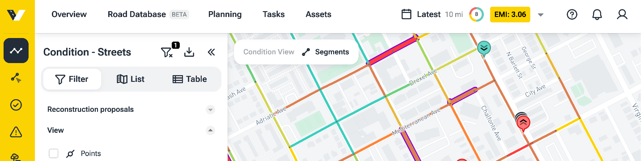Screen dimensions: 644x161
Task: Switch to the List tab
Action: click(131, 79)
